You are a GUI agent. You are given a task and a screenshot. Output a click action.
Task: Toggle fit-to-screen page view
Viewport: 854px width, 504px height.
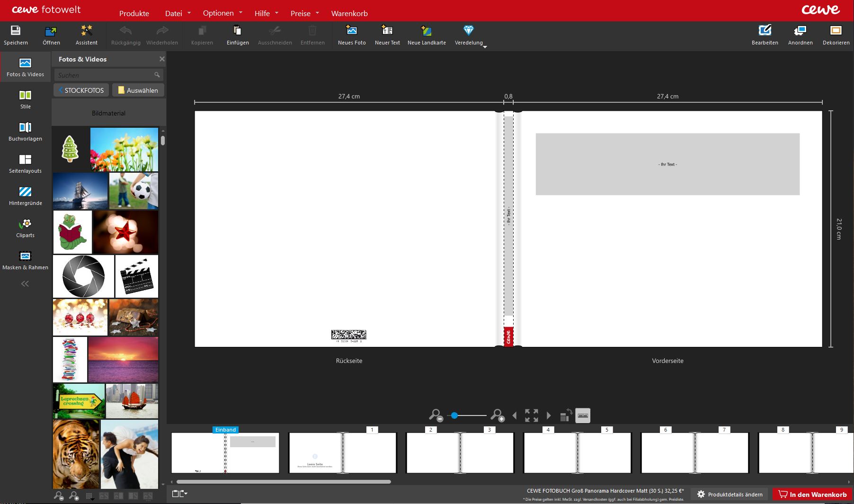(532, 416)
